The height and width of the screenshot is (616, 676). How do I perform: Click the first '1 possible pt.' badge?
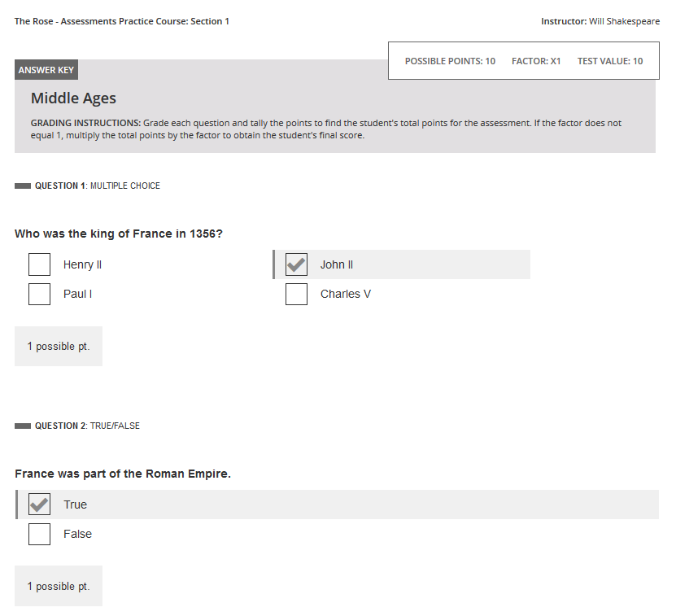coord(58,346)
